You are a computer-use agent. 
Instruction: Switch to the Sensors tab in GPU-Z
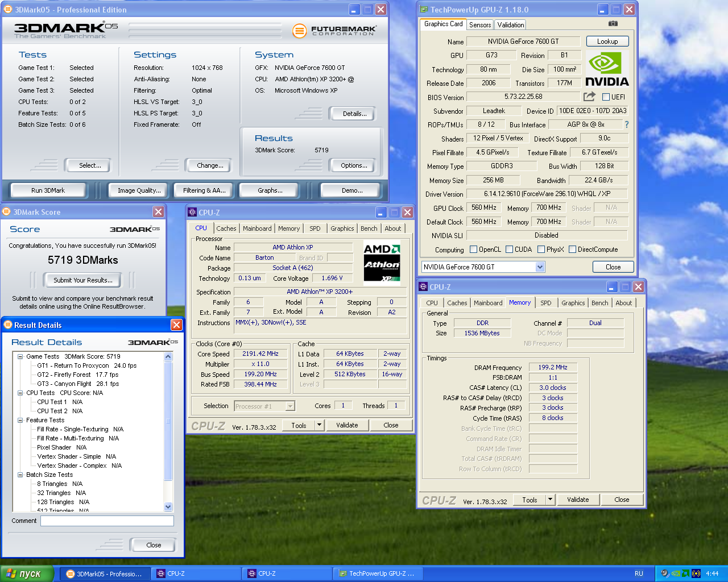(x=480, y=25)
